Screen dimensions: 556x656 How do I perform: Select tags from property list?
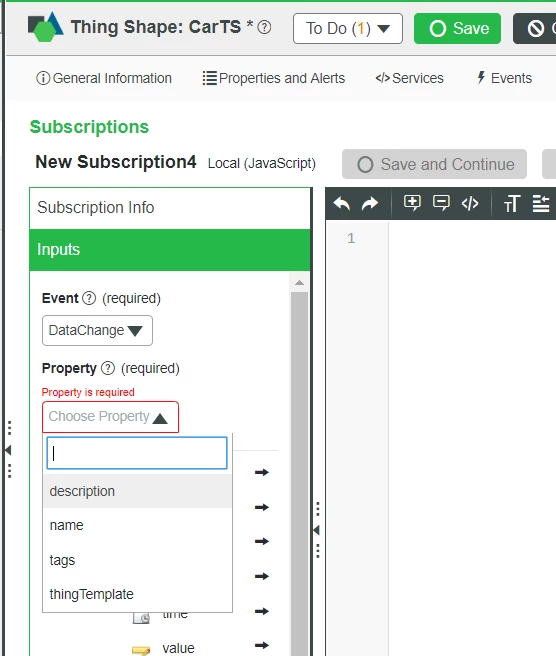click(137, 560)
